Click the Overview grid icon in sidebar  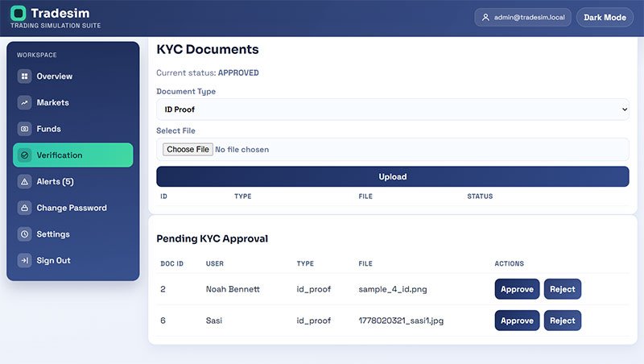pos(25,77)
